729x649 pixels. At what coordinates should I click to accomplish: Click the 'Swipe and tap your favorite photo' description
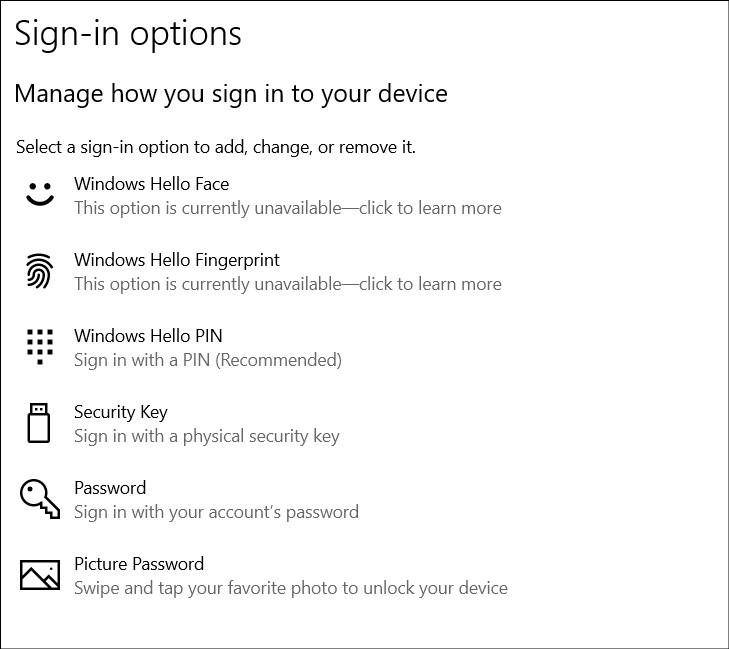pyautogui.click(x=291, y=588)
